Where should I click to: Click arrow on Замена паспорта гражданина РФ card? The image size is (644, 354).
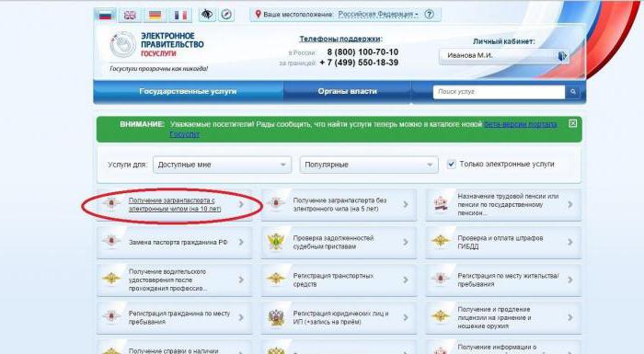click(x=241, y=243)
